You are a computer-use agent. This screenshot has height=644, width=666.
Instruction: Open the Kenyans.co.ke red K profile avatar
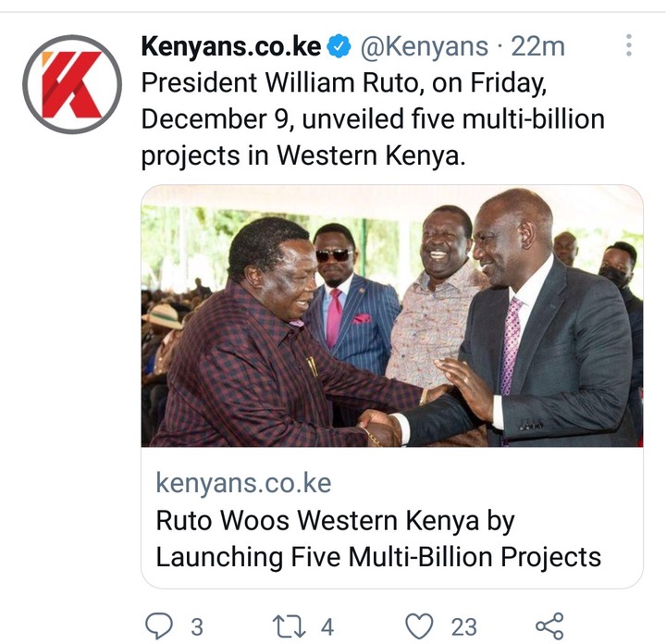pyautogui.click(x=72, y=84)
